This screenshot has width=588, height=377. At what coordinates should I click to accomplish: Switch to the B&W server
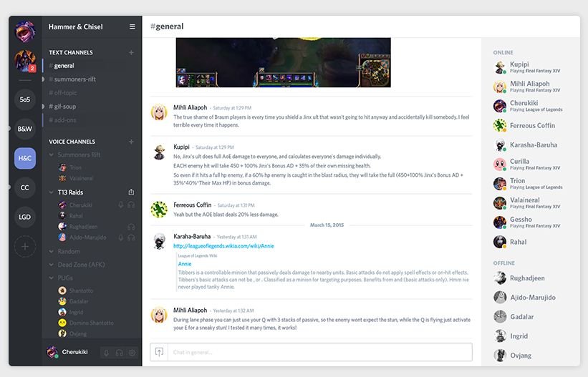coord(25,129)
